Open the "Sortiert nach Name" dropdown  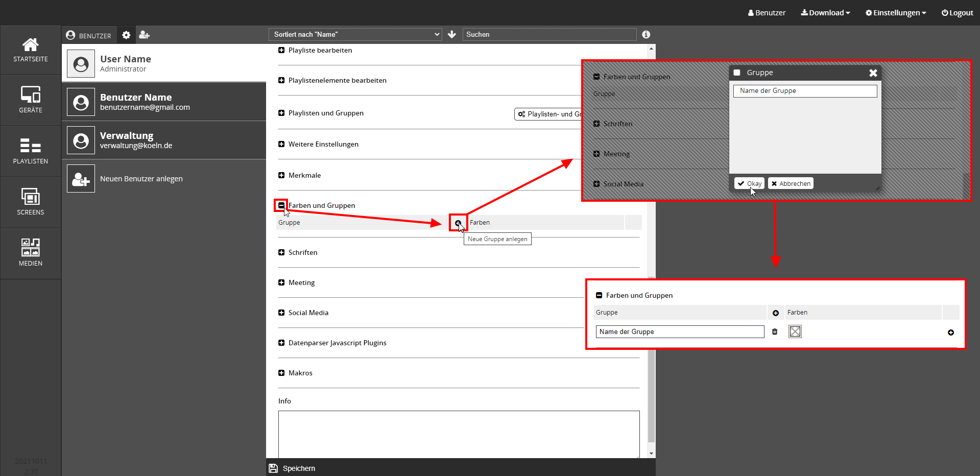(355, 34)
